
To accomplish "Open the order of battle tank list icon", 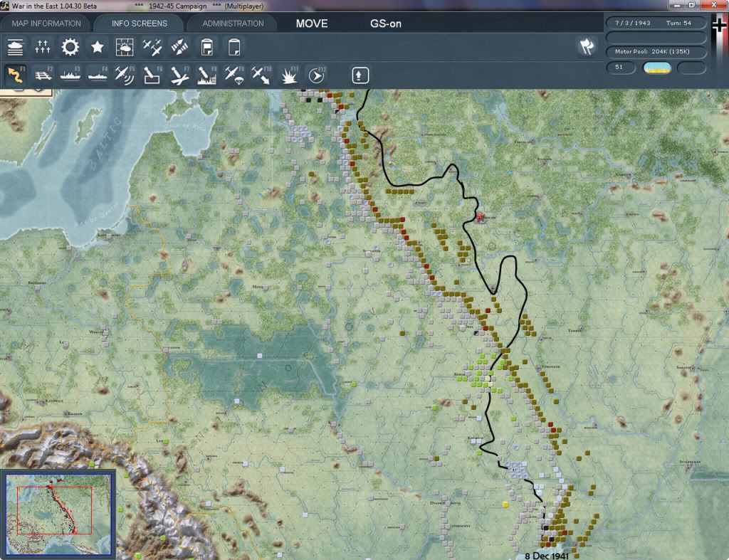I will (16, 47).
